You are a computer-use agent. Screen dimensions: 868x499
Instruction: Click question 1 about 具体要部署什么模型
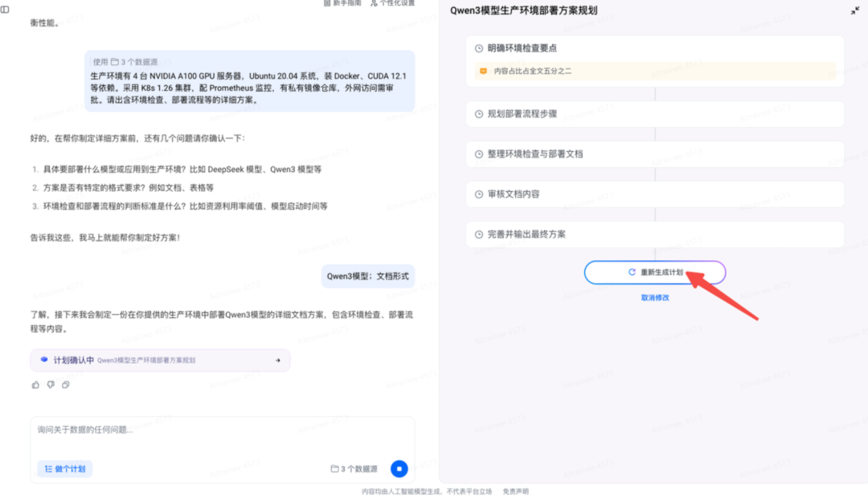[182, 170]
